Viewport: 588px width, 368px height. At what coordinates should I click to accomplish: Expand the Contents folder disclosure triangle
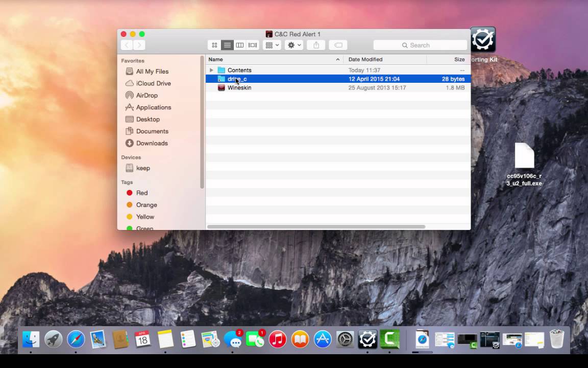tap(211, 70)
